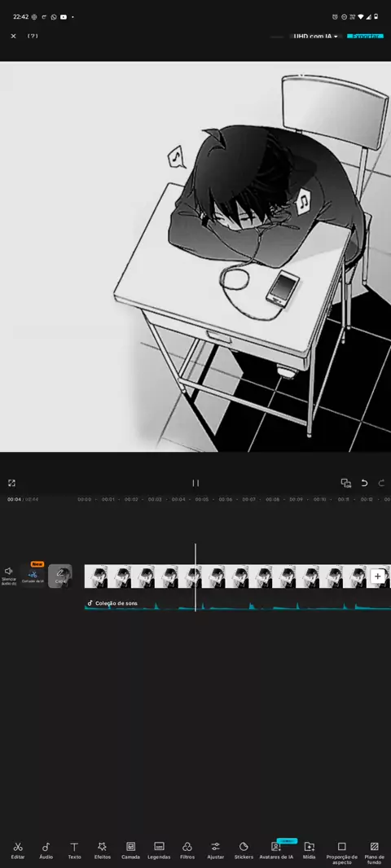Tap the 00:02 mark on timeline ruler
Image resolution: width=391 pixels, height=868 pixels.
click(x=131, y=499)
